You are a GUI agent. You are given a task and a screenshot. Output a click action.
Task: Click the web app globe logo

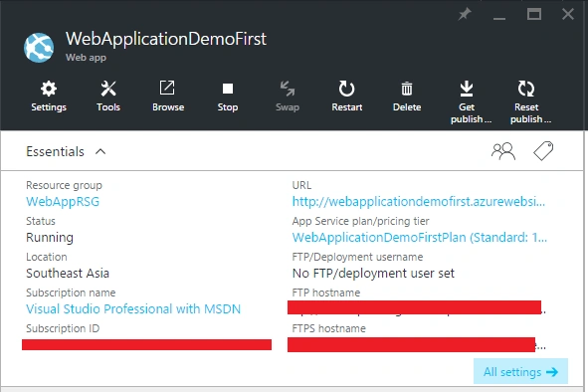click(39, 48)
